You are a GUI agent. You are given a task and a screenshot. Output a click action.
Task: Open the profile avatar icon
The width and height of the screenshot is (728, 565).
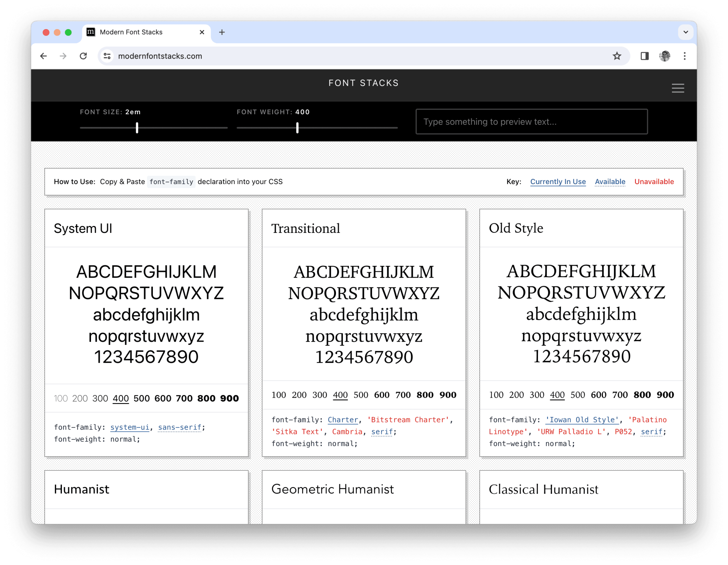664,56
